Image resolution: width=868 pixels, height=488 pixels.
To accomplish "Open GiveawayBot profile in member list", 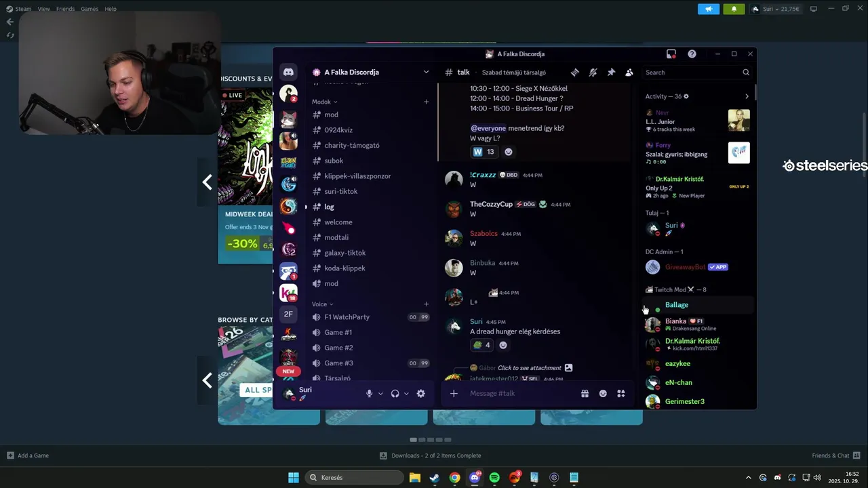I will (698, 267).
